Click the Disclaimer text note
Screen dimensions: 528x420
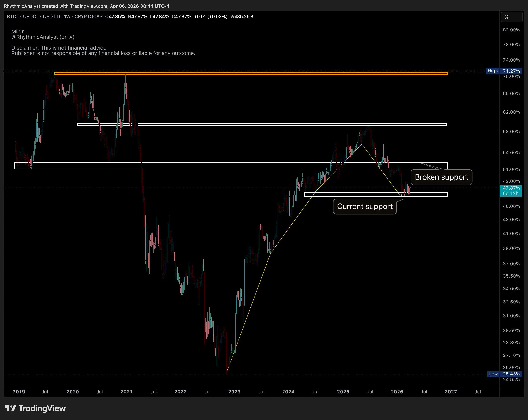click(59, 48)
